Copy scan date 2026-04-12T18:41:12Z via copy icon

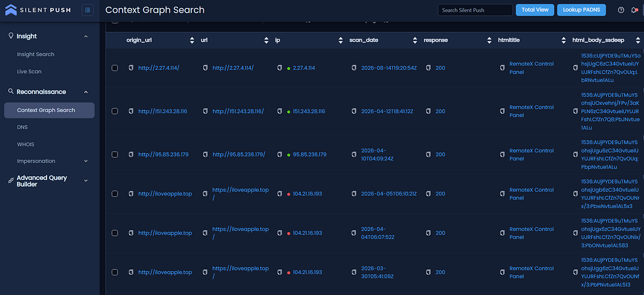(354, 111)
